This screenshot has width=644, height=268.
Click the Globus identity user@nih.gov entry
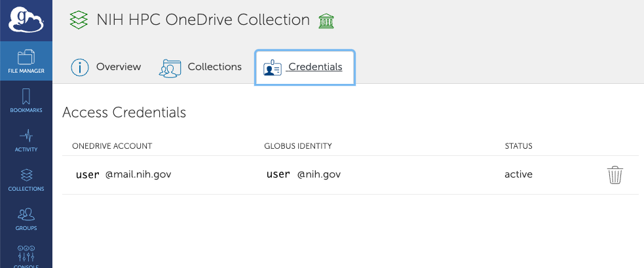(x=303, y=174)
